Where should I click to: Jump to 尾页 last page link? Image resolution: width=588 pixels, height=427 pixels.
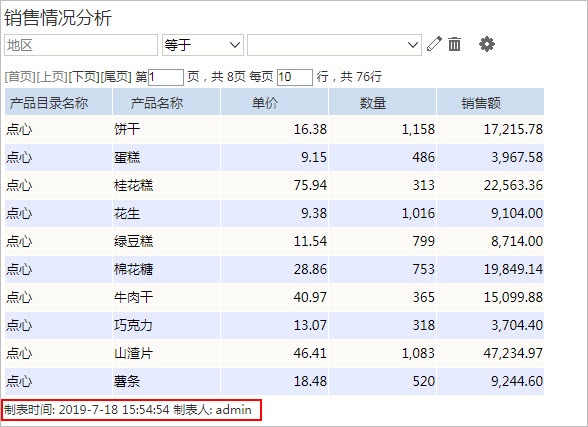click(116, 77)
